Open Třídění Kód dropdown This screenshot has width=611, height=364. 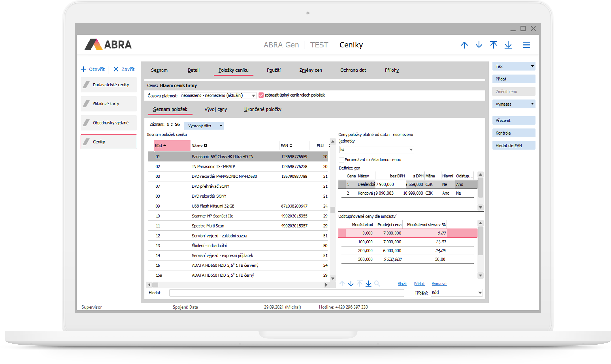coord(480,293)
